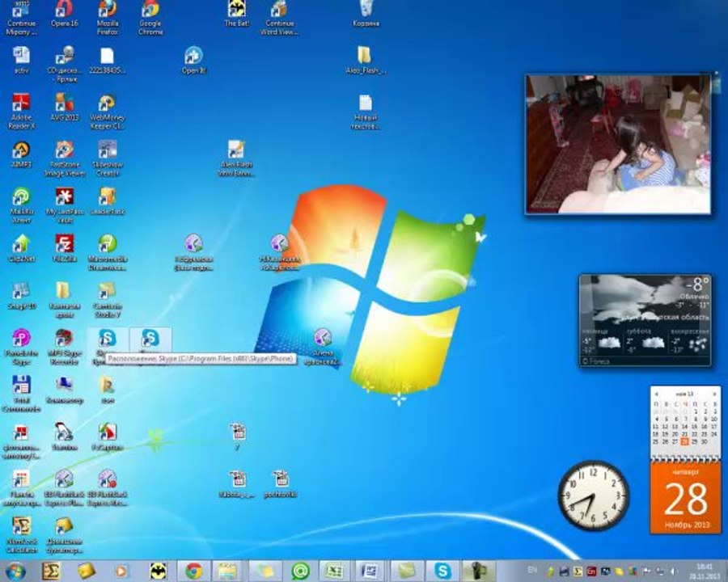
Task: Open Excel from the taskbar
Action: pos(334,571)
